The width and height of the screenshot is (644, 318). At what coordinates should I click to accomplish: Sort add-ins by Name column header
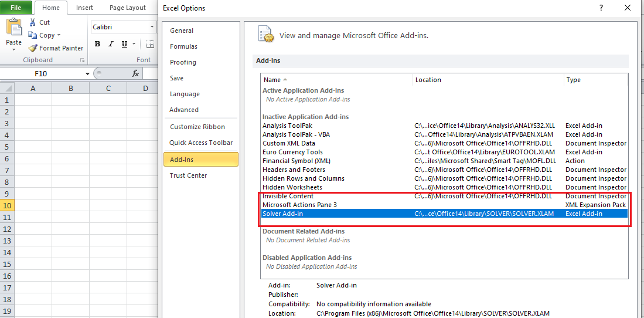pyautogui.click(x=337, y=80)
